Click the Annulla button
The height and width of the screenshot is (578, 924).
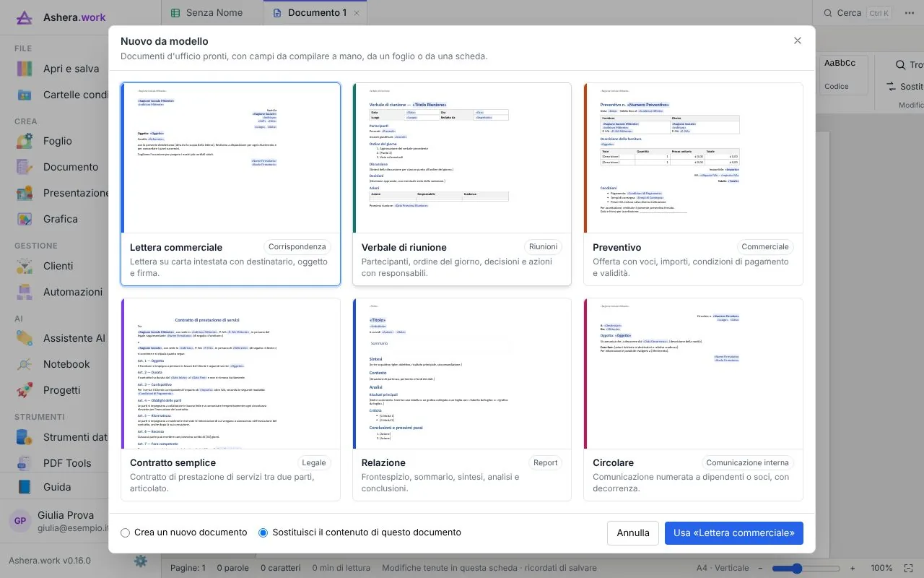pos(633,533)
